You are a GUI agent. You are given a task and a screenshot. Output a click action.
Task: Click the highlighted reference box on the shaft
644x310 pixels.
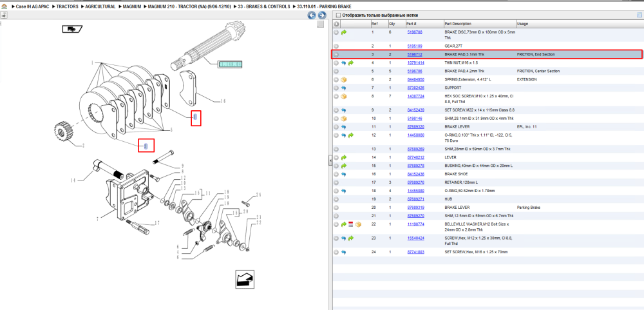coord(230,64)
